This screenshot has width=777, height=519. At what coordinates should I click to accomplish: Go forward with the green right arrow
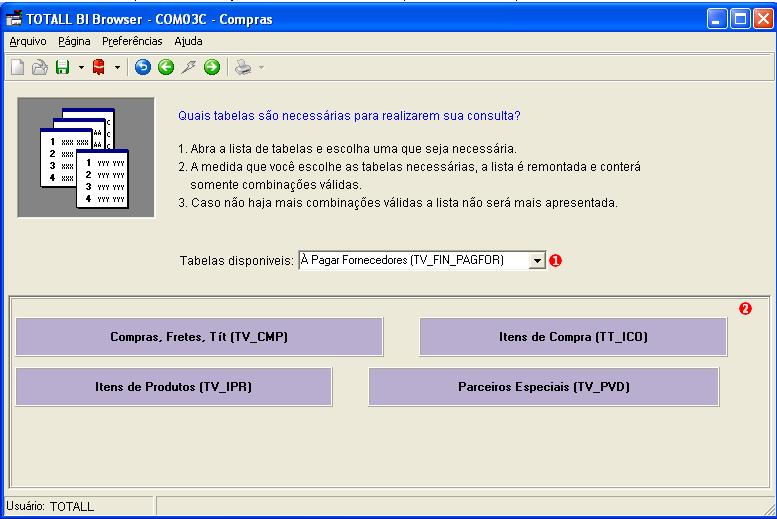[x=212, y=67]
